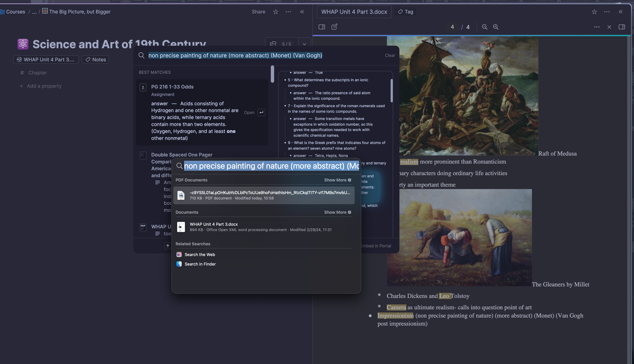Click the Spotlight magnifier icon
634x364 pixels.
179,166
